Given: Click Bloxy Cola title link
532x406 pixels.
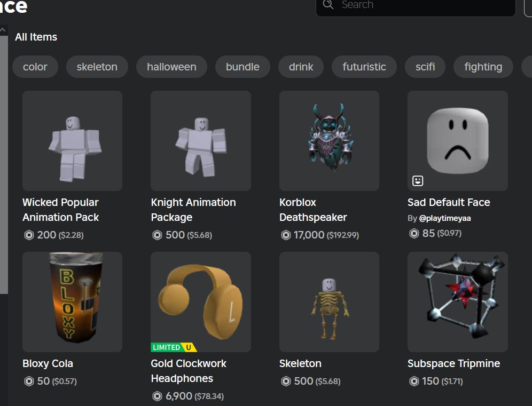Looking at the screenshot, I should point(48,363).
